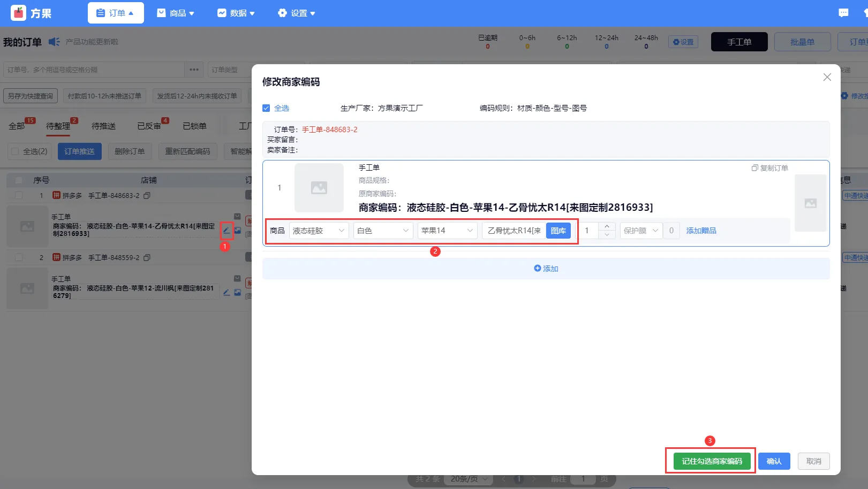This screenshot has width=868, height=489.
Task: Click the green 记住勾选商家编码 button
Action: click(712, 461)
